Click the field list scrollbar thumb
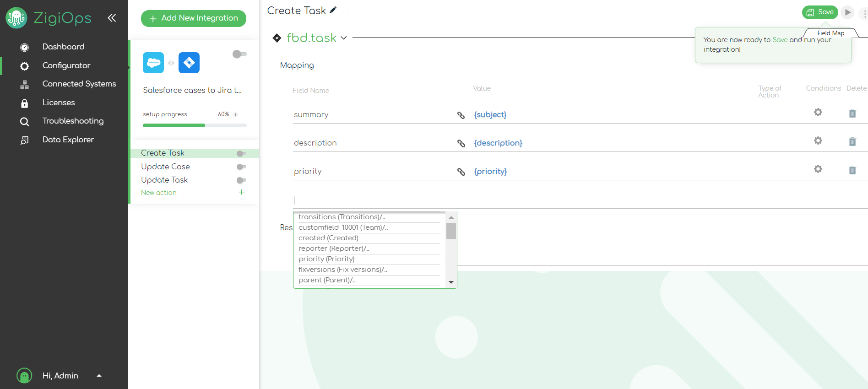This screenshot has width=868, height=389. (x=451, y=231)
